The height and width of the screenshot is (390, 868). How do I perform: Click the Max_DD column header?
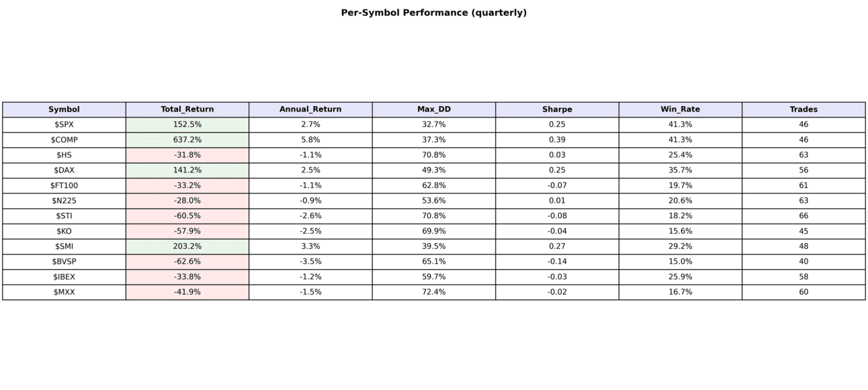433,109
